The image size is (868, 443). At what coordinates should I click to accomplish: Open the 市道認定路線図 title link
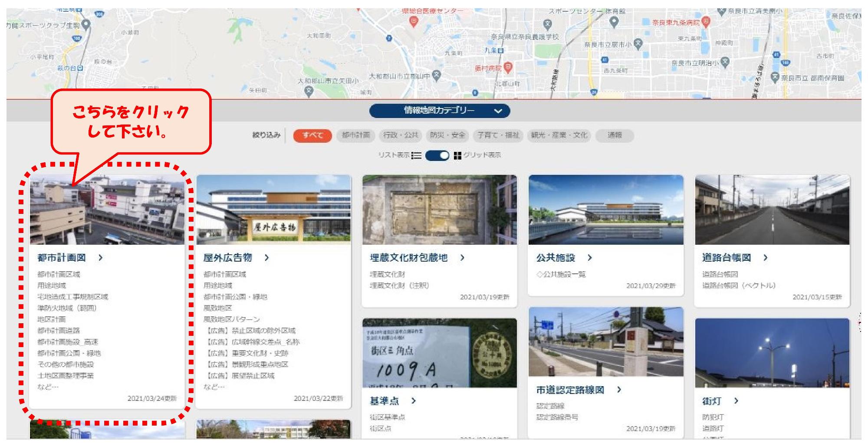pyautogui.click(x=570, y=390)
